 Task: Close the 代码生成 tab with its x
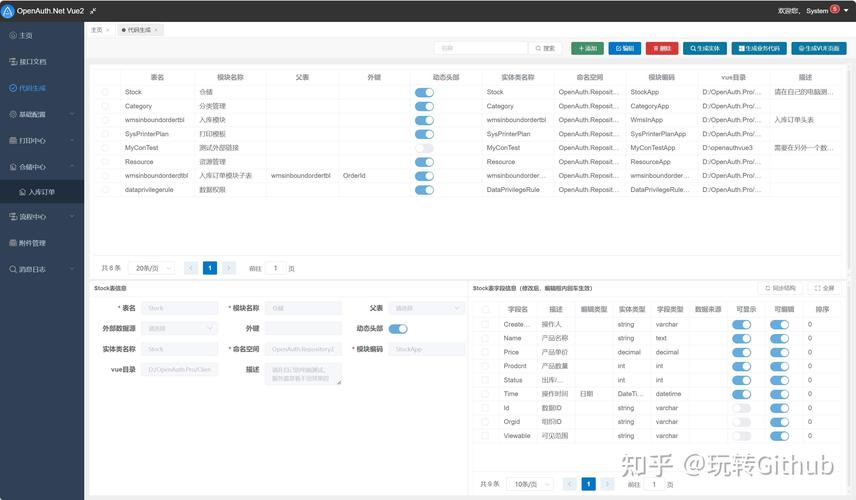[156, 30]
